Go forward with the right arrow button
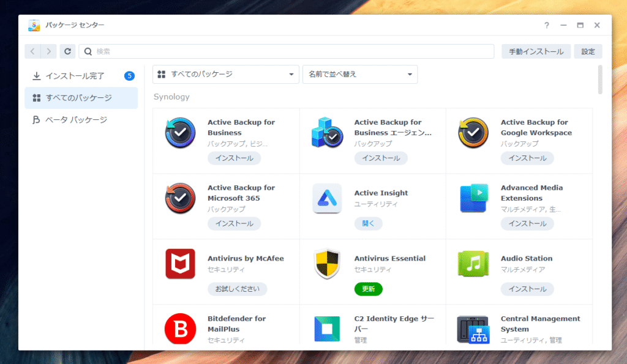The height and width of the screenshot is (364, 627). pyautogui.click(x=49, y=51)
